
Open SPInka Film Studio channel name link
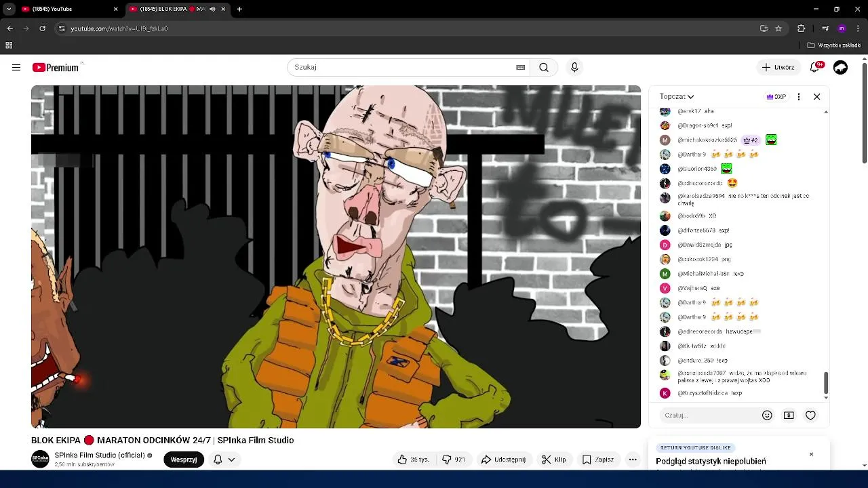(x=100, y=455)
